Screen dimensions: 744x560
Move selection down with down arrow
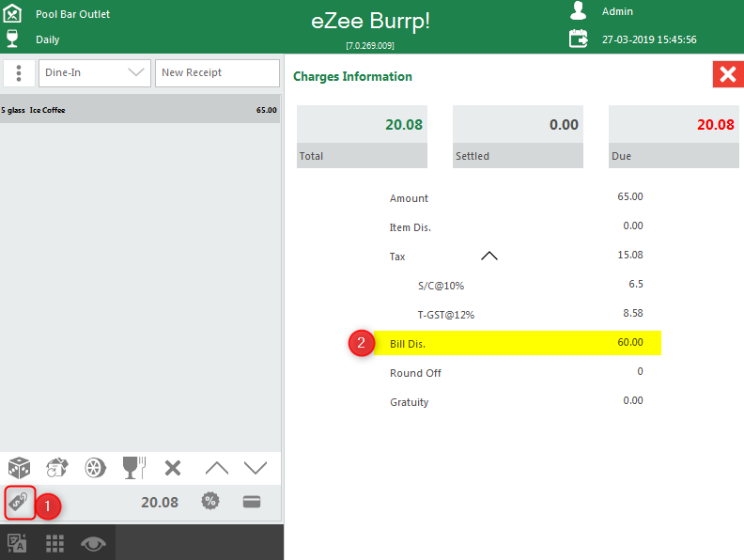(256, 468)
